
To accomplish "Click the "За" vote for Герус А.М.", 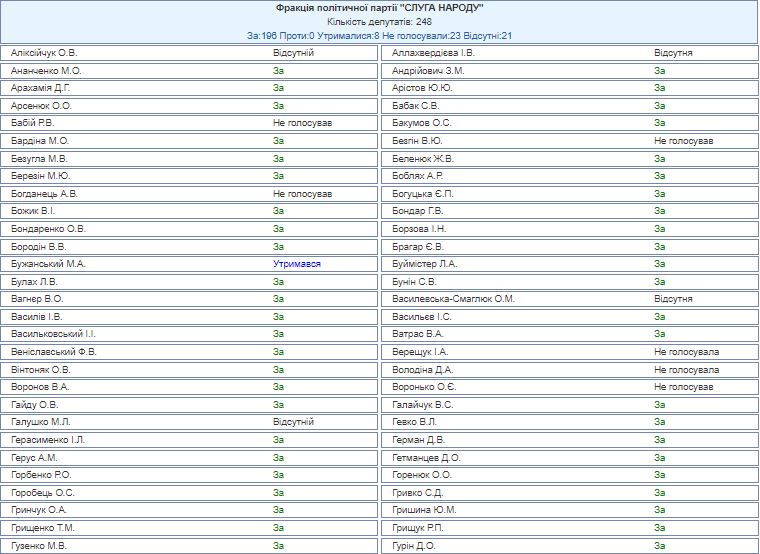I will click(278, 457).
